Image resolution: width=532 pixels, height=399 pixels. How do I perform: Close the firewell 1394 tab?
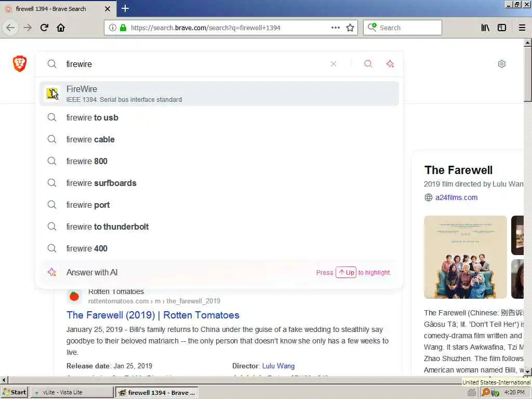[108, 9]
